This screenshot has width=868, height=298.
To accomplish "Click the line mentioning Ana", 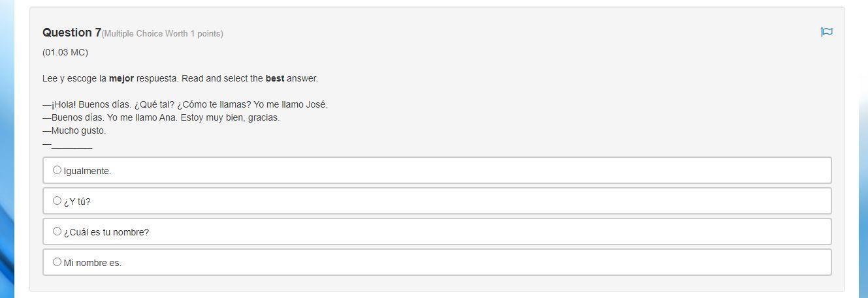I will (x=161, y=117).
